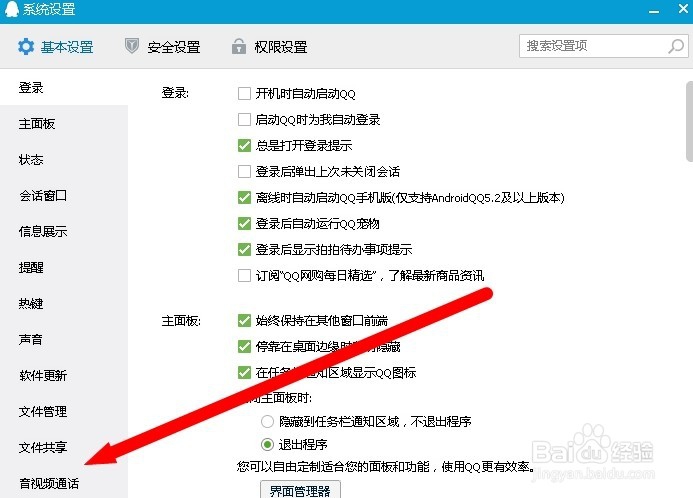Minimize the 系统设置 window

click(654, 10)
